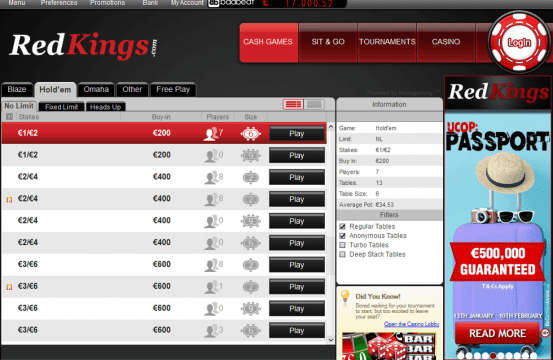Viewport: 553px width, 360px height.
Task: Click the light bulb Did You Know icon
Action: (345, 297)
